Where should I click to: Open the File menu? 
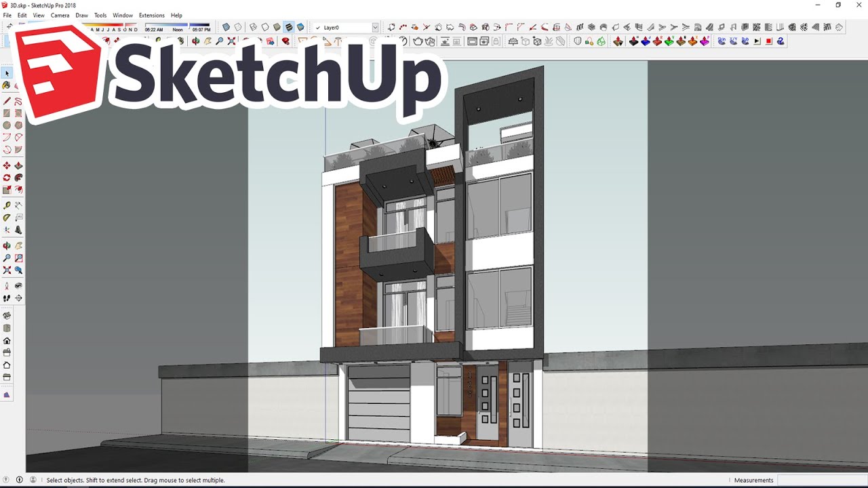(x=7, y=15)
